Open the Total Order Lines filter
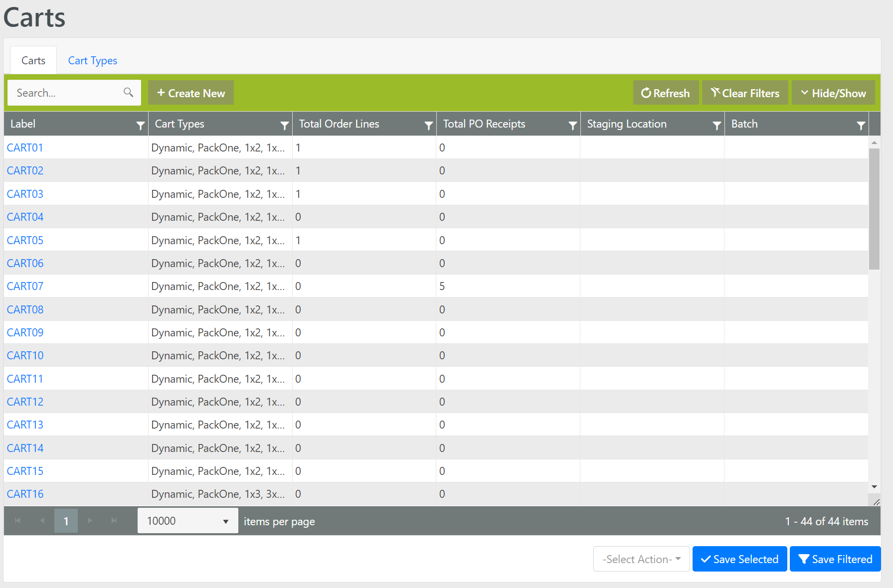The width and height of the screenshot is (893, 588). (x=428, y=126)
